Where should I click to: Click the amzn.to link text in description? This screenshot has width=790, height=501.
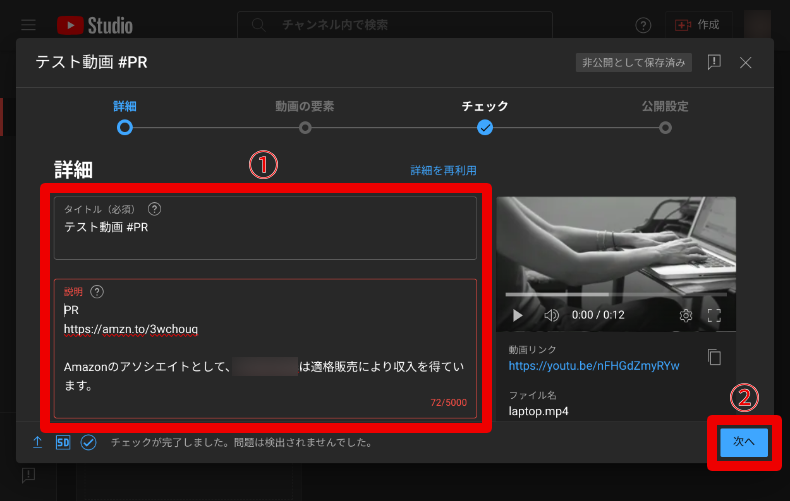[130, 329]
